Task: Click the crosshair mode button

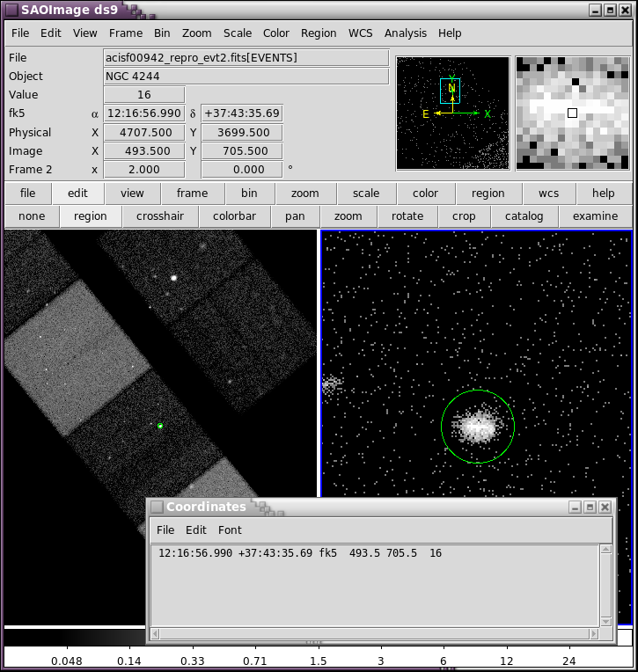Action: [159, 216]
